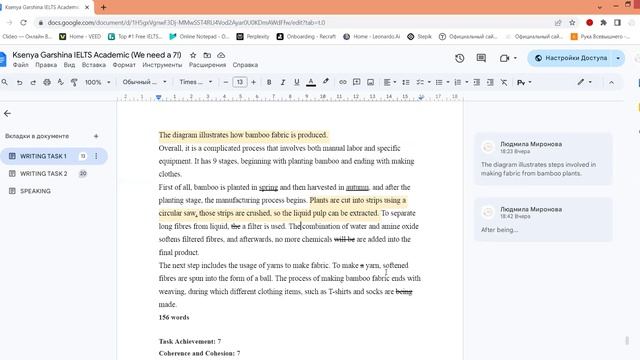Insert an image
This screenshot has width=640, height=360.
370,82
